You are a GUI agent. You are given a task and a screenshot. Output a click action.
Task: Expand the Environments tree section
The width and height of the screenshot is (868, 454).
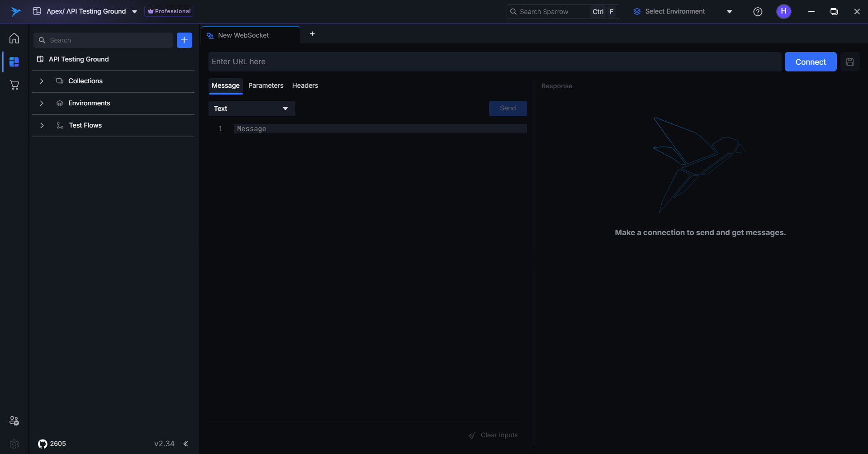click(x=42, y=103)
